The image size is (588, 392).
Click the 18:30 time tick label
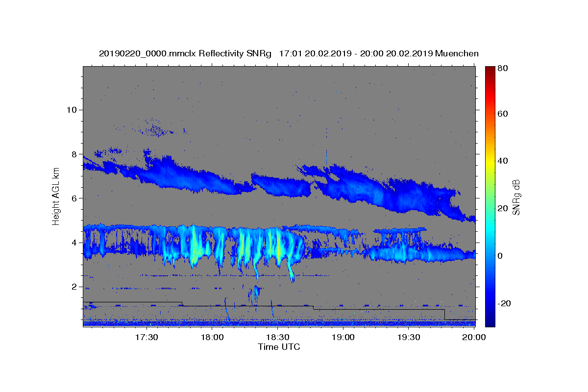[278, 337]
